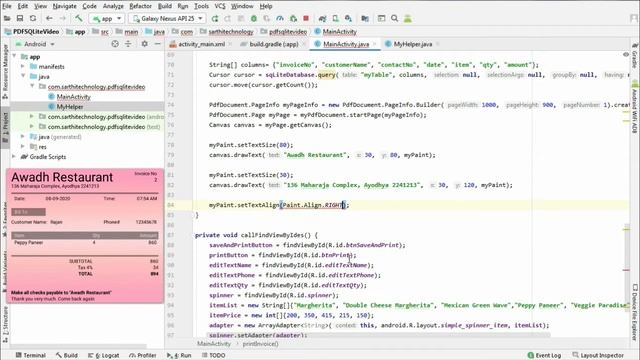The image size is (640, 360).
Task: Click the inspections eye icon in editor
Action: [x=626, y=54]
